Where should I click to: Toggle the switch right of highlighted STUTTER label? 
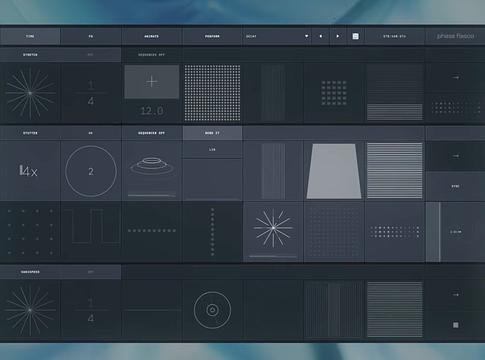pyautogui.click(x=91, y=133)
